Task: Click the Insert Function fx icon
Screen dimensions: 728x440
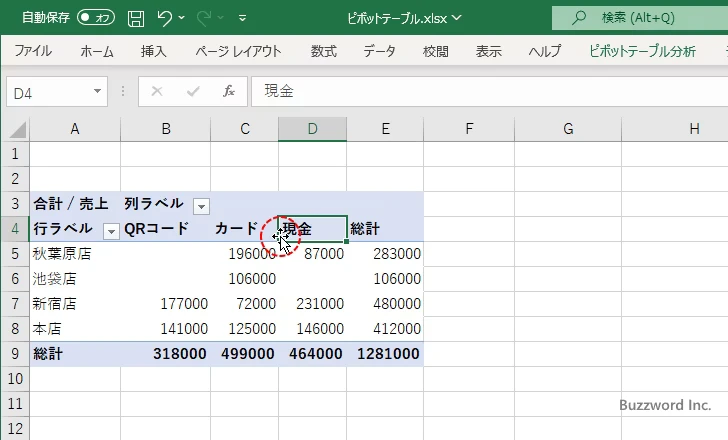Action: click(229, 91)
